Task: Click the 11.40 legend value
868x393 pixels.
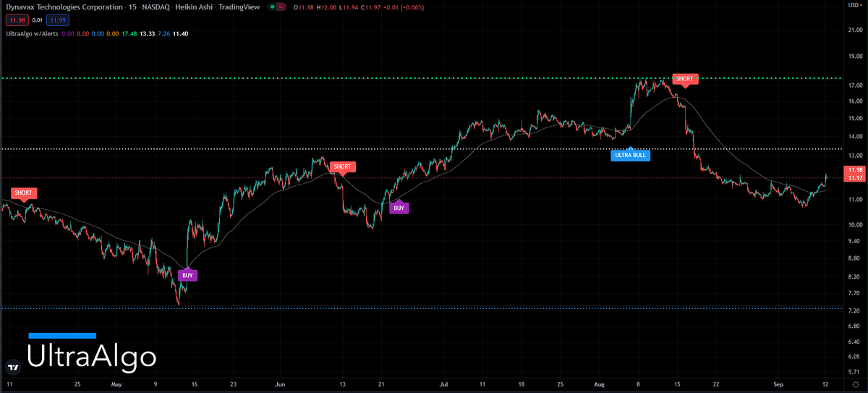Action: pos(181,33)
